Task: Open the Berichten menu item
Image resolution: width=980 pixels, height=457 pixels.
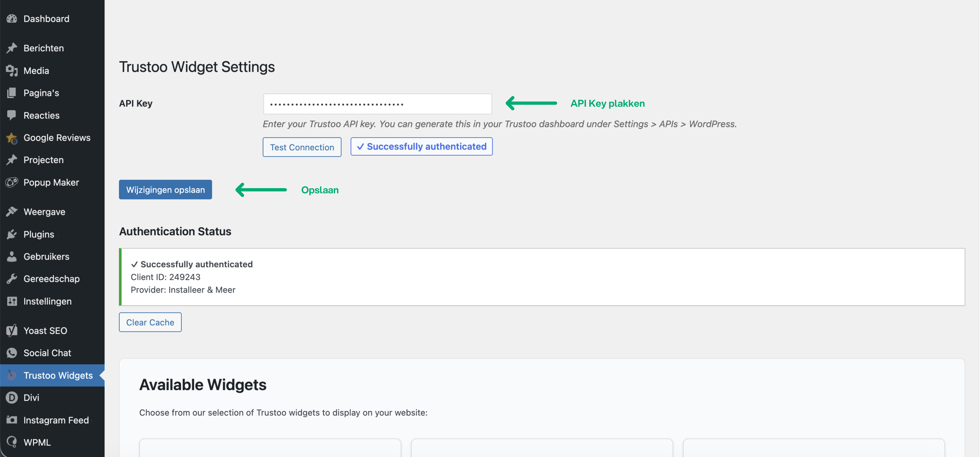Action: (x=44, y=48)
